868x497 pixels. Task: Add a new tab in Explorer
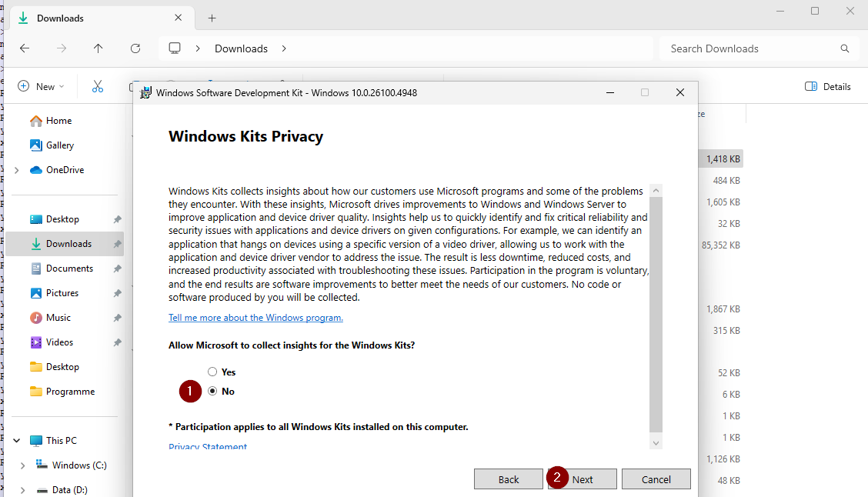[x=212, y=18]
